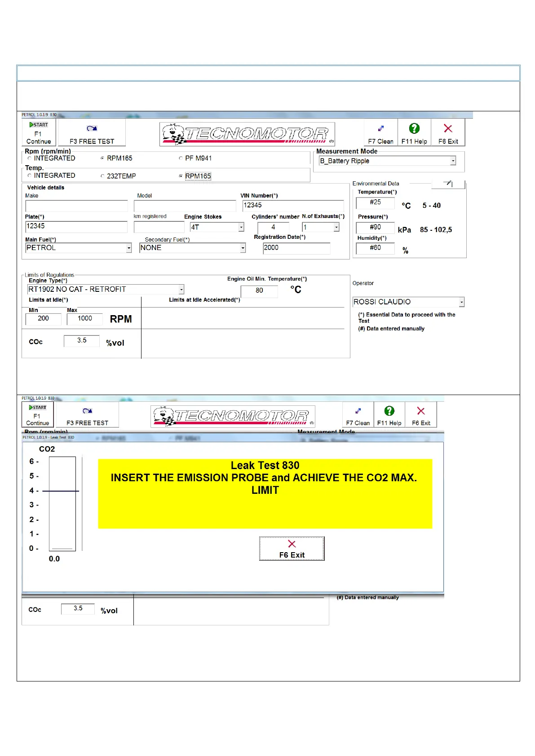Viewport: 535px width, 756px height.
Task: Click Registration Date field showing 2000
Action: tap(297, 248)
